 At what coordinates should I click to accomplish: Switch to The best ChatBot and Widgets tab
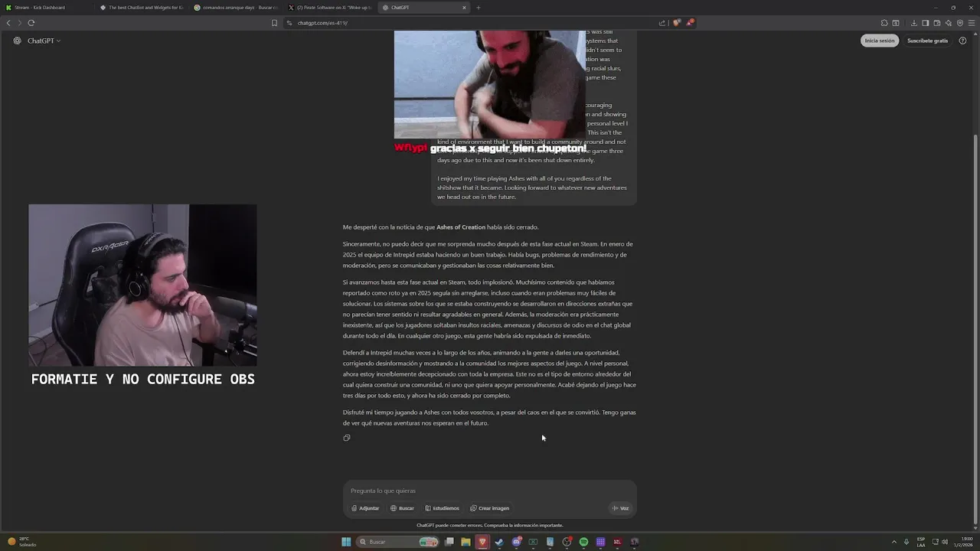(142, 8)
